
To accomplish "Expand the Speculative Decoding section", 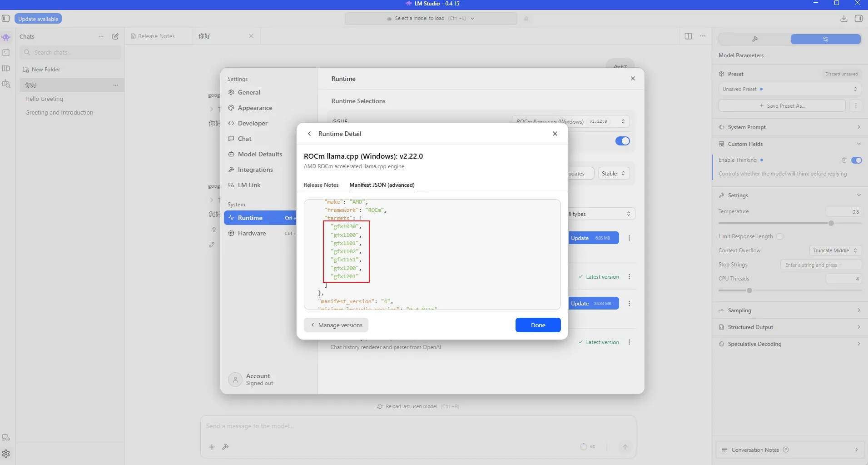I will click(x=789, y=344).
